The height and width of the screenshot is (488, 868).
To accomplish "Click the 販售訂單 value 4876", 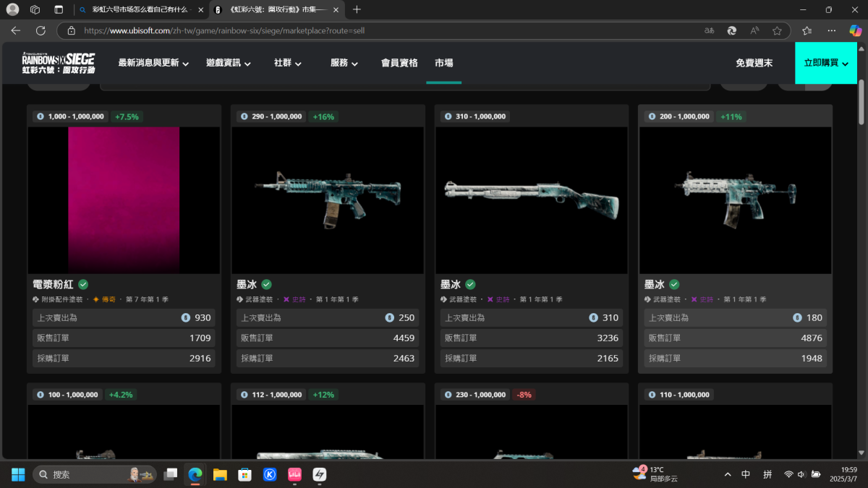I will [812, 338].
